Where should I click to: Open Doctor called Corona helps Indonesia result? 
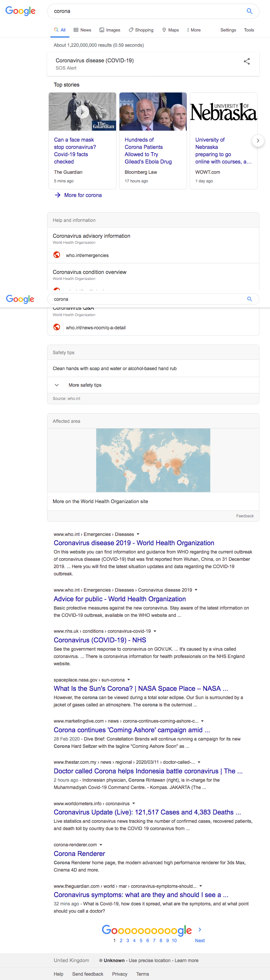pos(148,771)
